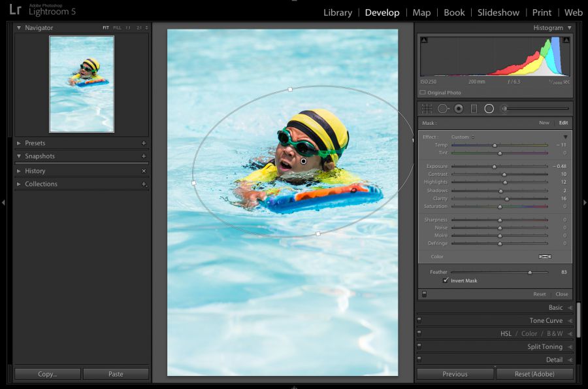Clear History with the X icon
Image resolution: width=588 pixels, height=389 pixels.
click(144, 171)
